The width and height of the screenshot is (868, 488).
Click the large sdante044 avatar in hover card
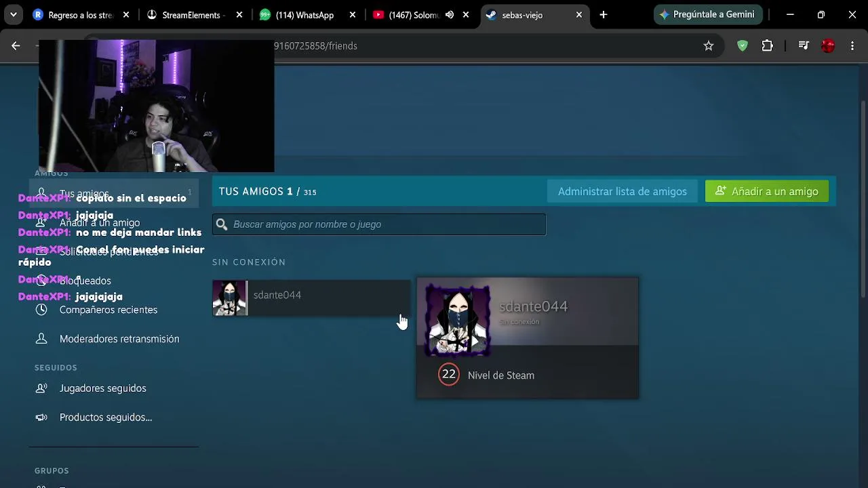(458, 320)
